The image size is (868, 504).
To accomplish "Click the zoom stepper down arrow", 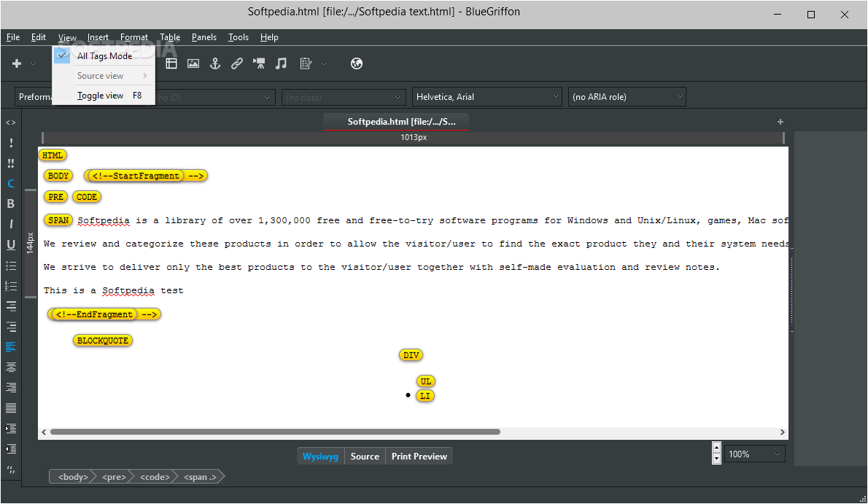I will 716,459.
